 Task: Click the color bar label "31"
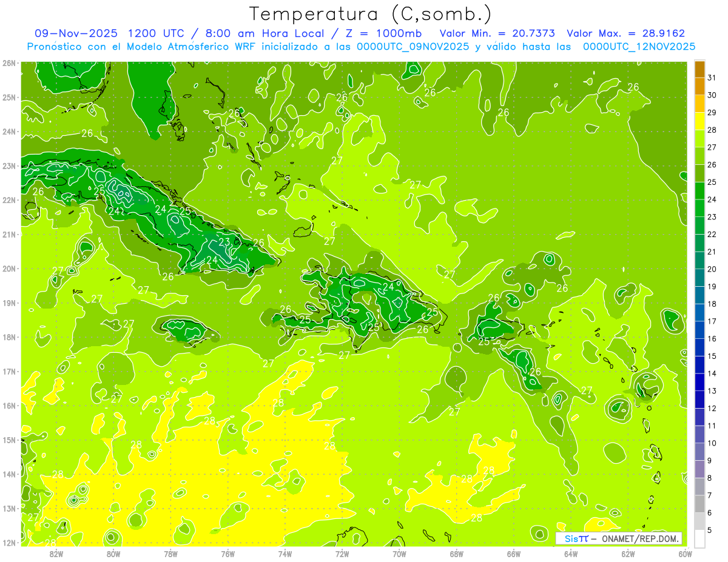coord(712,78)
